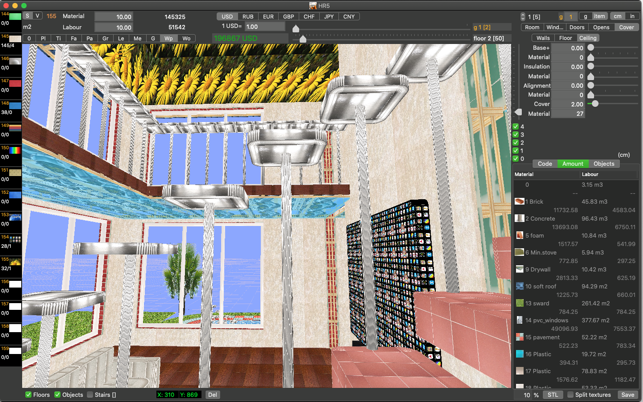Click the 17 Plastic beige icon
643x402 pixels.
(519, 371)
